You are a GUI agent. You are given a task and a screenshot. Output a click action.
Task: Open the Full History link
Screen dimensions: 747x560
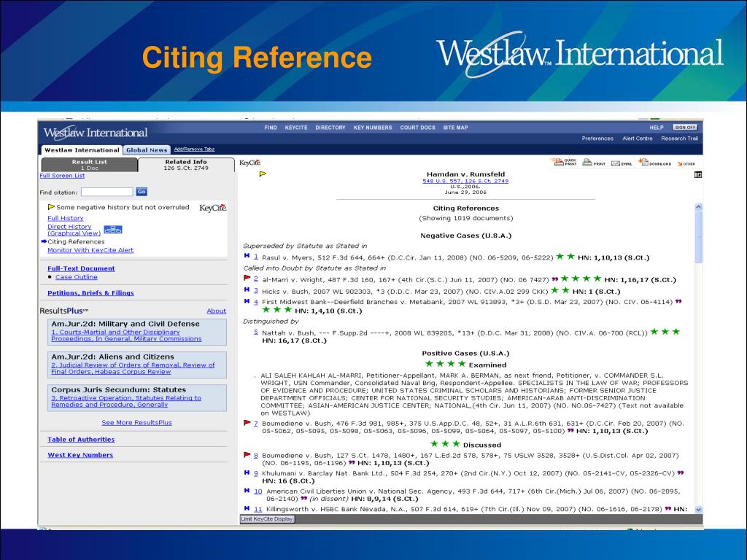click(66, 218)
